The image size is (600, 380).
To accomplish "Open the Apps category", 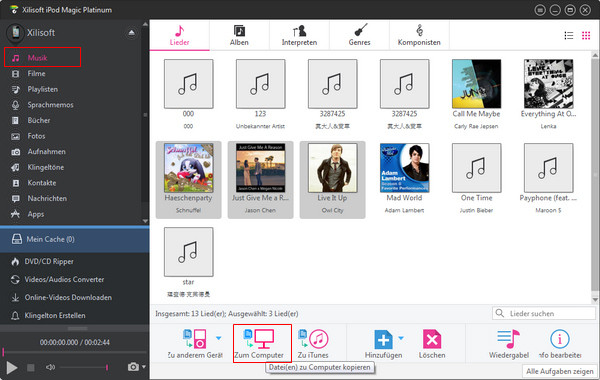I will tap(36, 214).
